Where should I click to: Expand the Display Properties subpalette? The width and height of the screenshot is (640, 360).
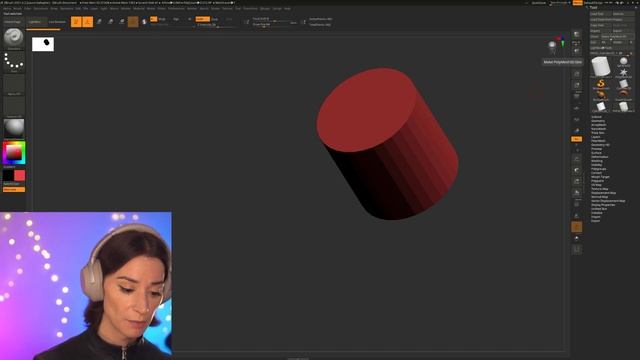coord(603,204)
